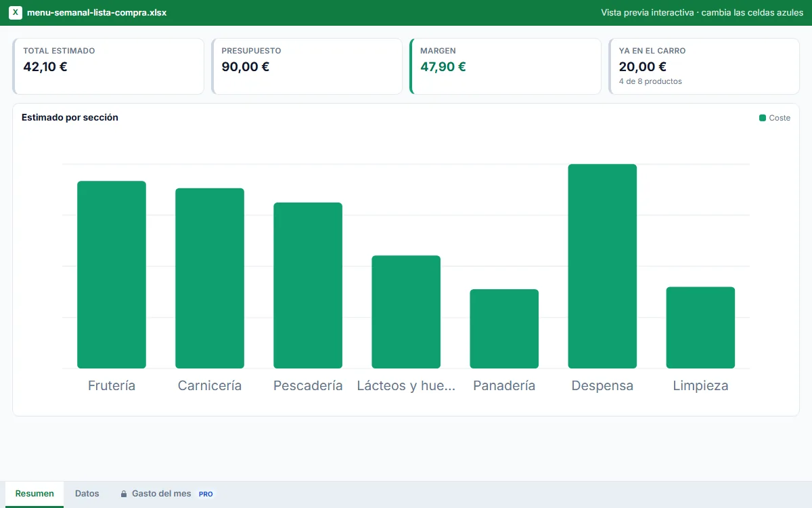The height and width of the screenshot is (508, 812).
Task: Click the Margen value 47,90 €
Action: (443, 66)
